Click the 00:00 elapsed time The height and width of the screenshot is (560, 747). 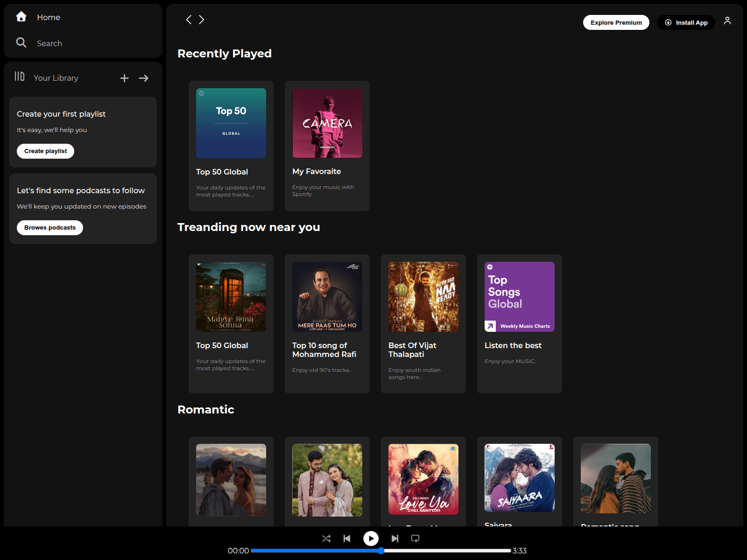coord(238,551)
